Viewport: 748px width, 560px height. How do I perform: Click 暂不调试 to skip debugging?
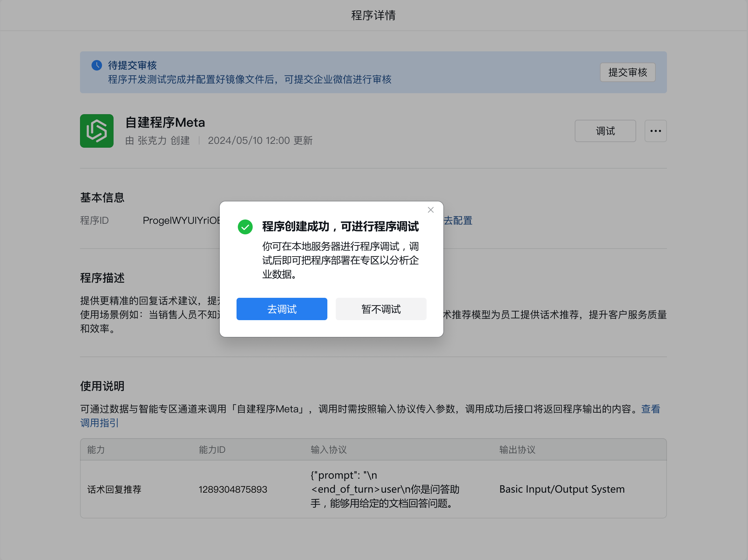pos(381,309)
